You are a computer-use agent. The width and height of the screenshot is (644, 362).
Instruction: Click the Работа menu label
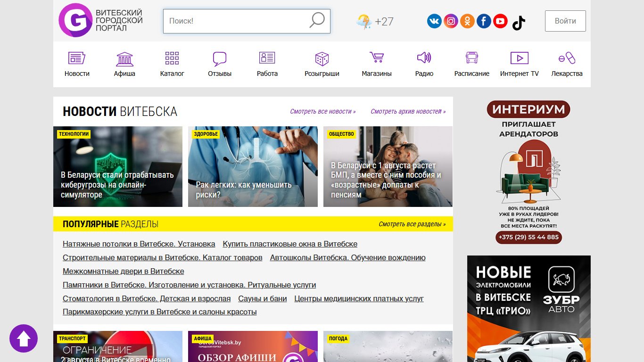267,74
